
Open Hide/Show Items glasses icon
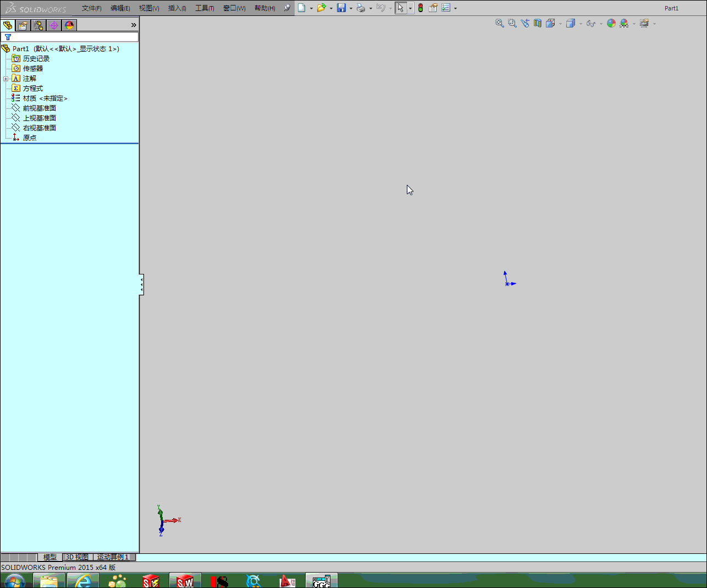point(591,24)
